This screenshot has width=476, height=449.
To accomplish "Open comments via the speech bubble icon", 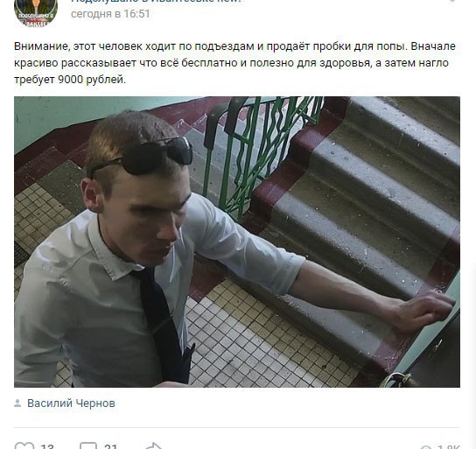I will 88,445.
